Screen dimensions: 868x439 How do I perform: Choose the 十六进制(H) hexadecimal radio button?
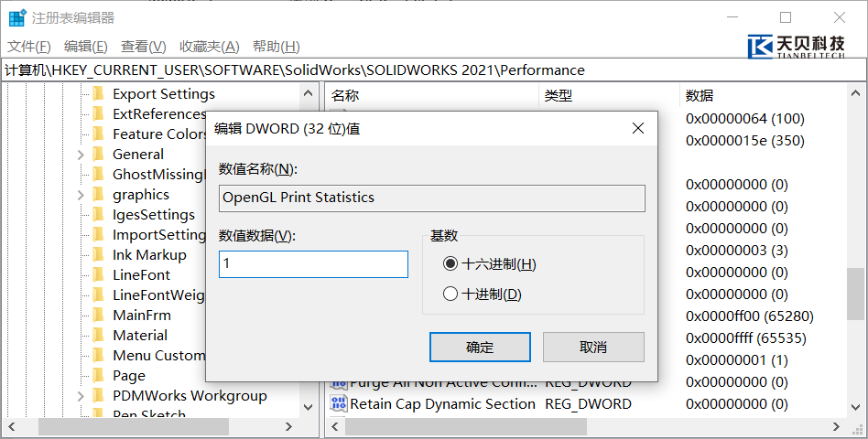point(450,264)
